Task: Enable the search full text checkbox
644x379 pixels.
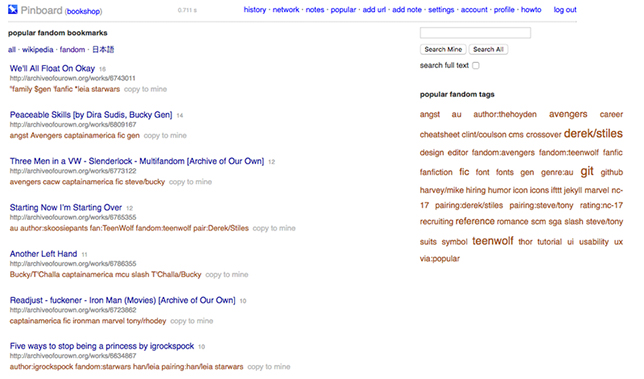Action: click(476, 65)
